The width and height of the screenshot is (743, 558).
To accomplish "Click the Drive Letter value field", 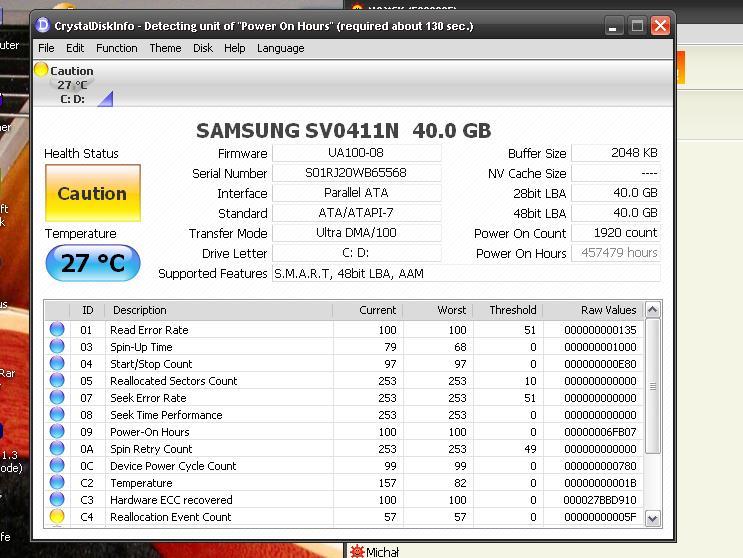I will tap(356, 253).
